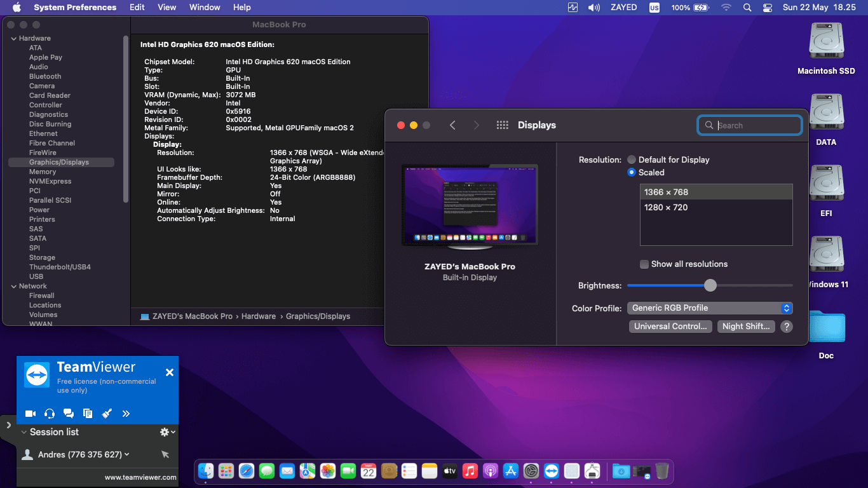Click System Information sidebar scrollbar
The height and width of the screenshot is (488, 868).
pyautogui.click(x=126, y=119)
